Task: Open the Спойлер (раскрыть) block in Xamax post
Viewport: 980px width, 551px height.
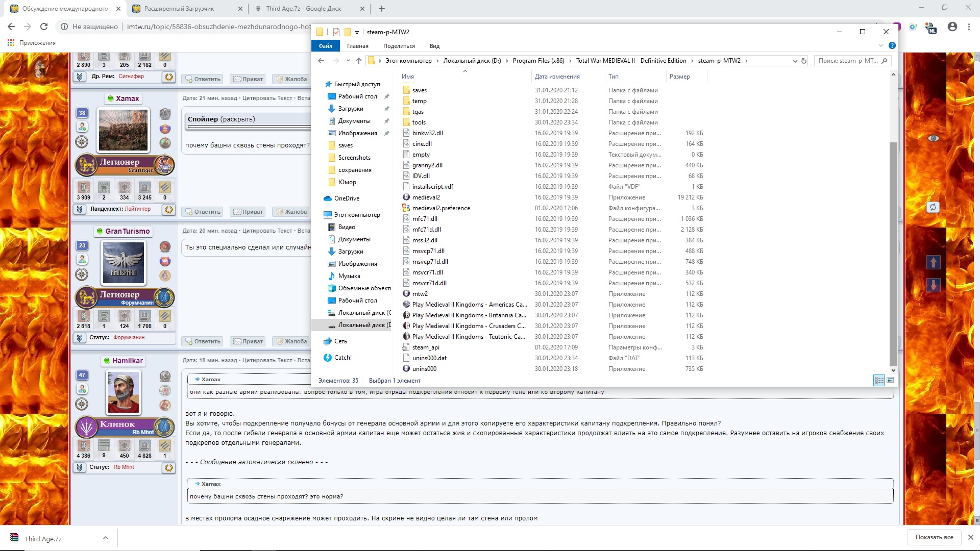Action: pyautogui.click(x=221, y=119)
